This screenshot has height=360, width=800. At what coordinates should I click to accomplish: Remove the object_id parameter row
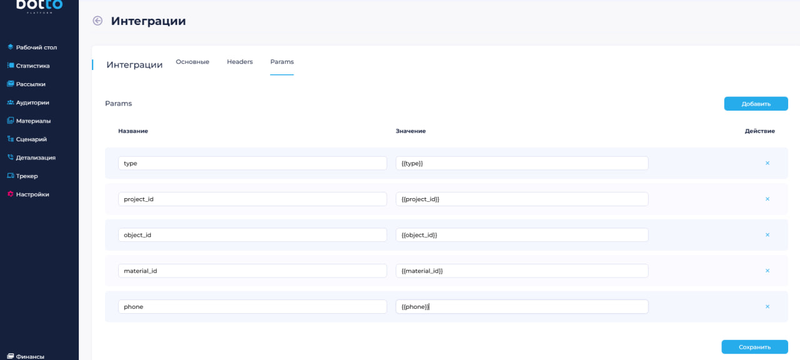coord(767,235)
